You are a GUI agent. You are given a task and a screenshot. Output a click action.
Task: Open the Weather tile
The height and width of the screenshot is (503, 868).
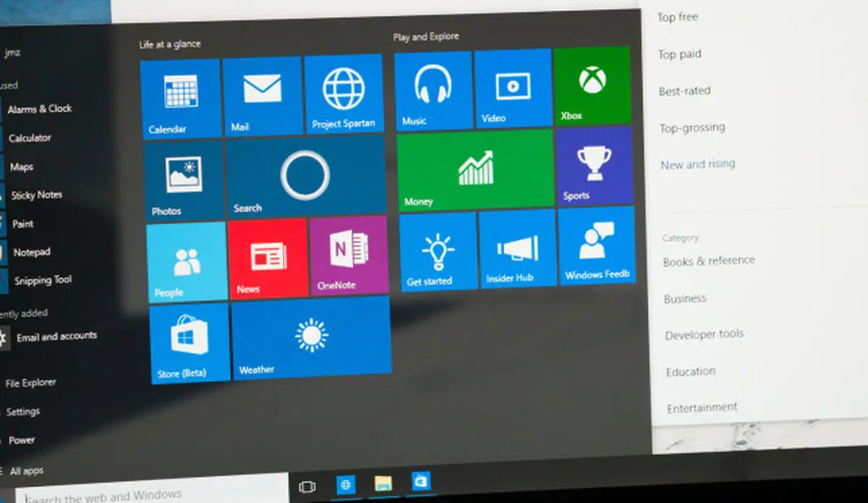(x=312, y=338)
